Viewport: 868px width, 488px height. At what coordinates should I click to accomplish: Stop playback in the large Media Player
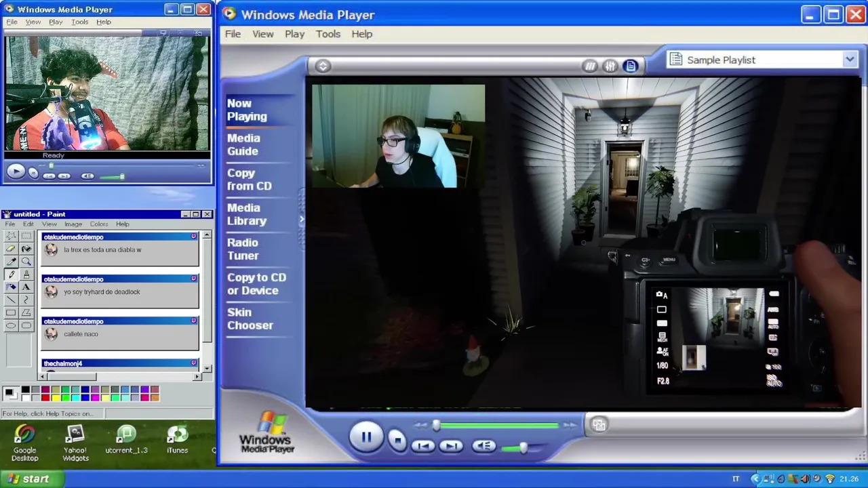point(397,441)
